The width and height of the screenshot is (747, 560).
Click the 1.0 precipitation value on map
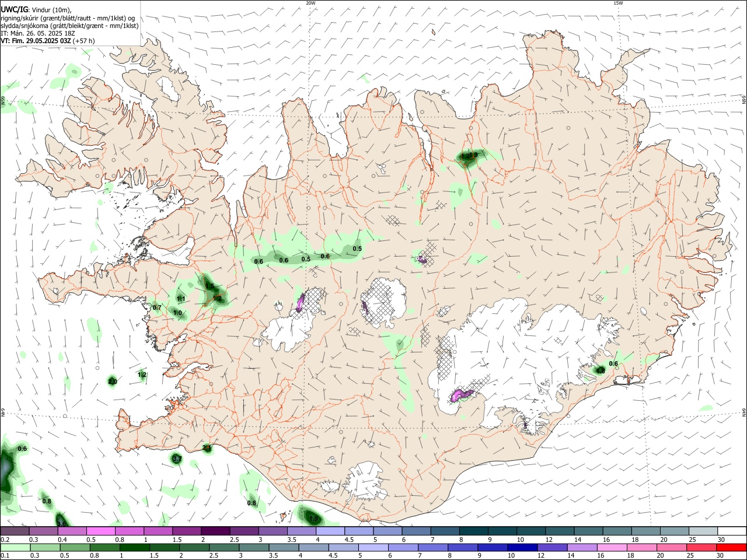tap(178, 313)
